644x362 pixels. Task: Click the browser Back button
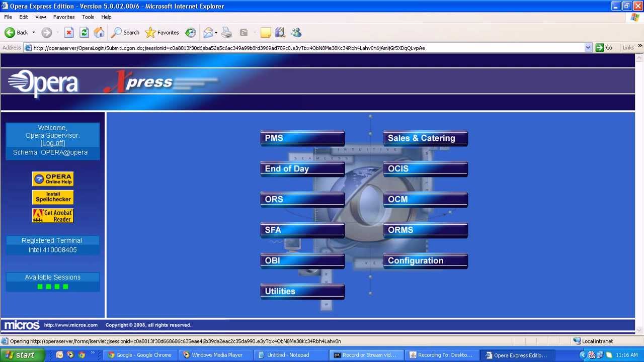pyautogui.click(x=17, y=33)
